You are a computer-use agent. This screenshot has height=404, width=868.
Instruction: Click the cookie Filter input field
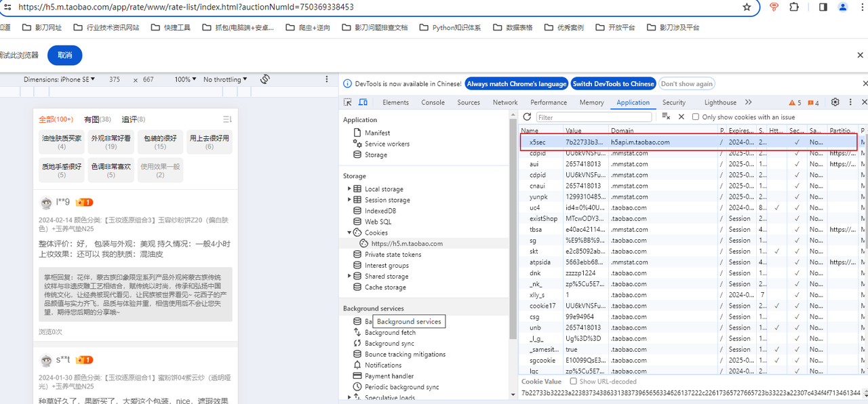(x=593, y=117)
